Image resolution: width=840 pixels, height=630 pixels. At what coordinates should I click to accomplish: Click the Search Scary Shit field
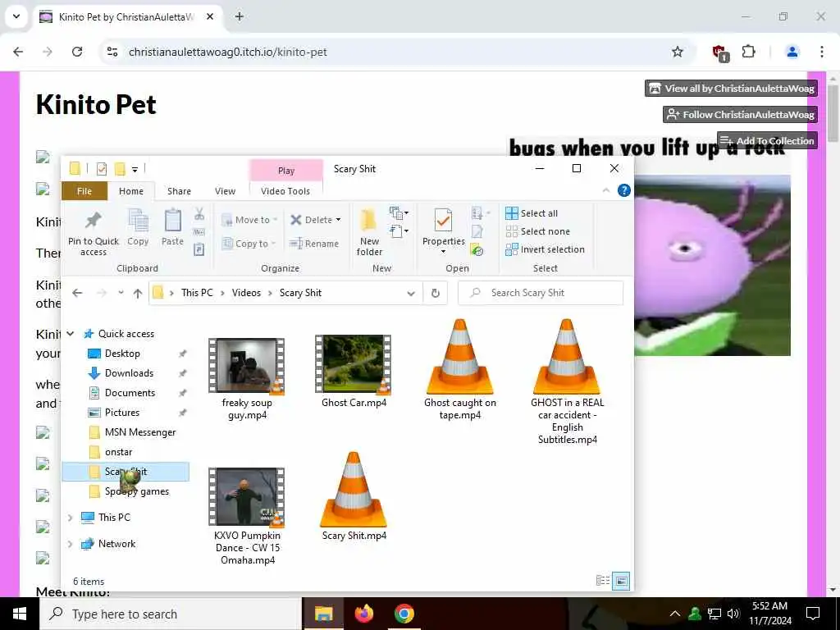541,293
